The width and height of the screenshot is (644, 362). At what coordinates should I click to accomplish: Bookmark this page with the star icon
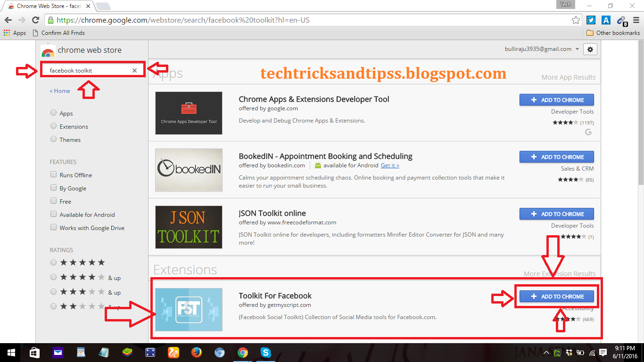(x=576, y=20)
